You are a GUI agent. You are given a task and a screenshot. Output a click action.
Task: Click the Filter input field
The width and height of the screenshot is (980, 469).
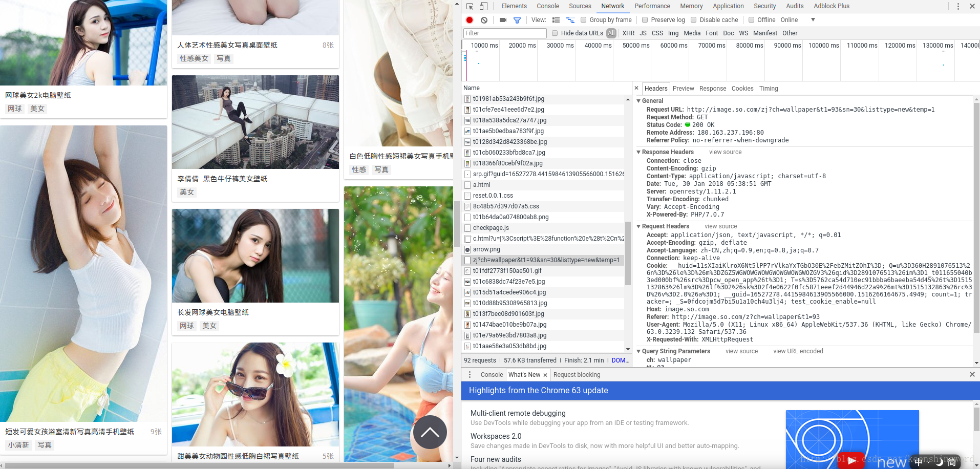pos(505,33)
